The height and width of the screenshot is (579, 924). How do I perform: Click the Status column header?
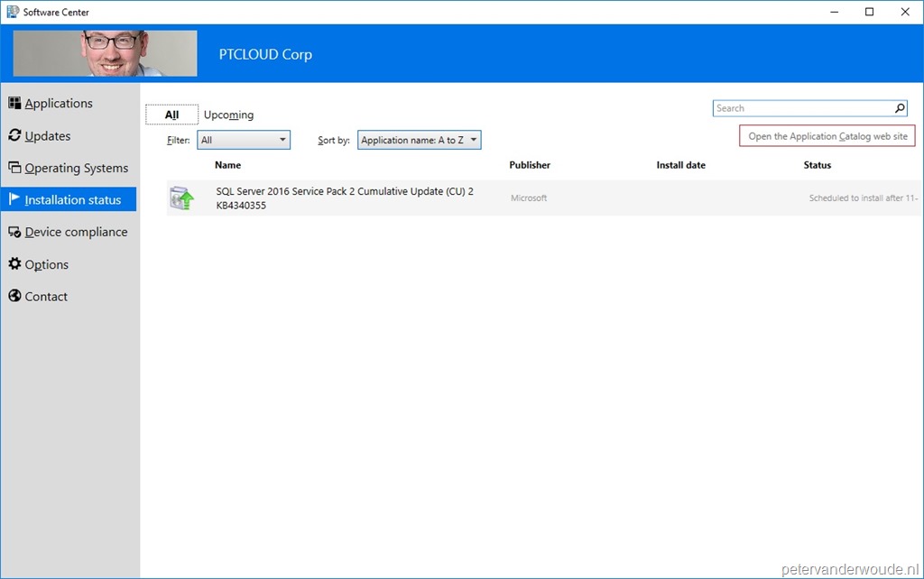coord(817,165)
